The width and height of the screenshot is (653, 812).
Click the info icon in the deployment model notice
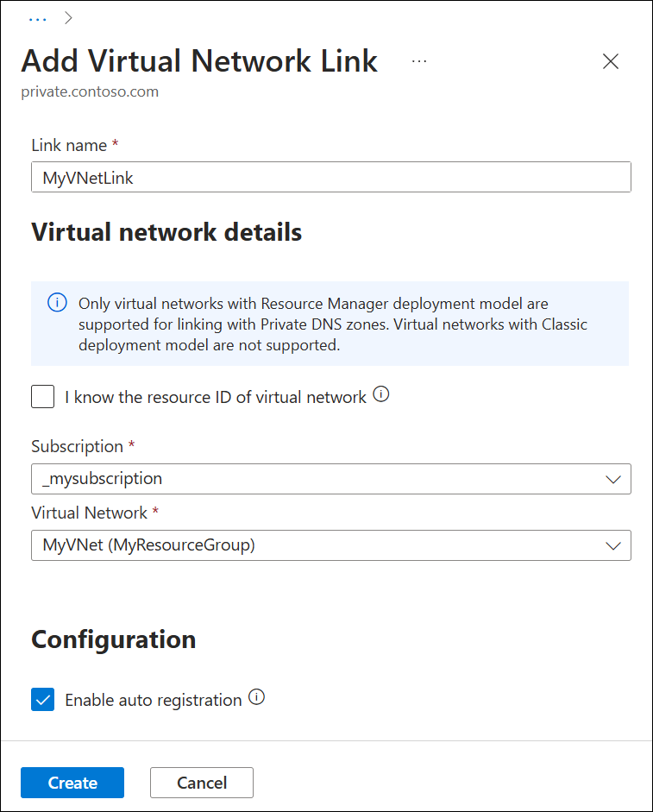57,303
